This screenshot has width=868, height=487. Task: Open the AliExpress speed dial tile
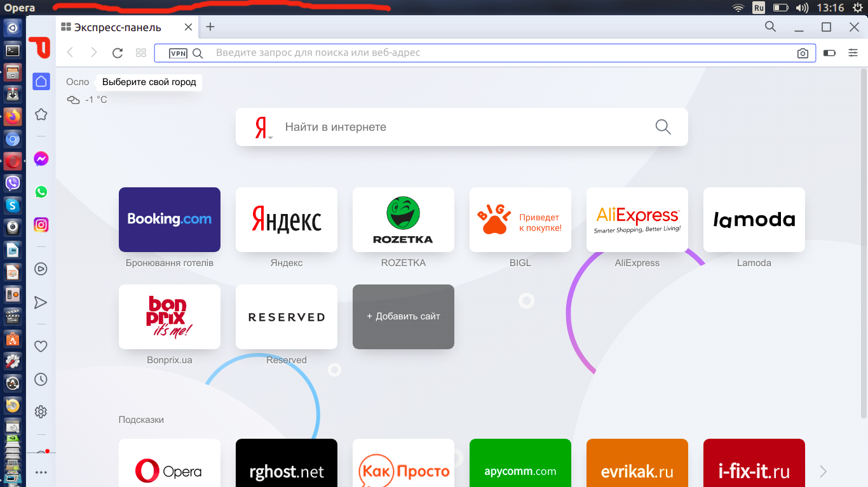(x=637, y=220)
